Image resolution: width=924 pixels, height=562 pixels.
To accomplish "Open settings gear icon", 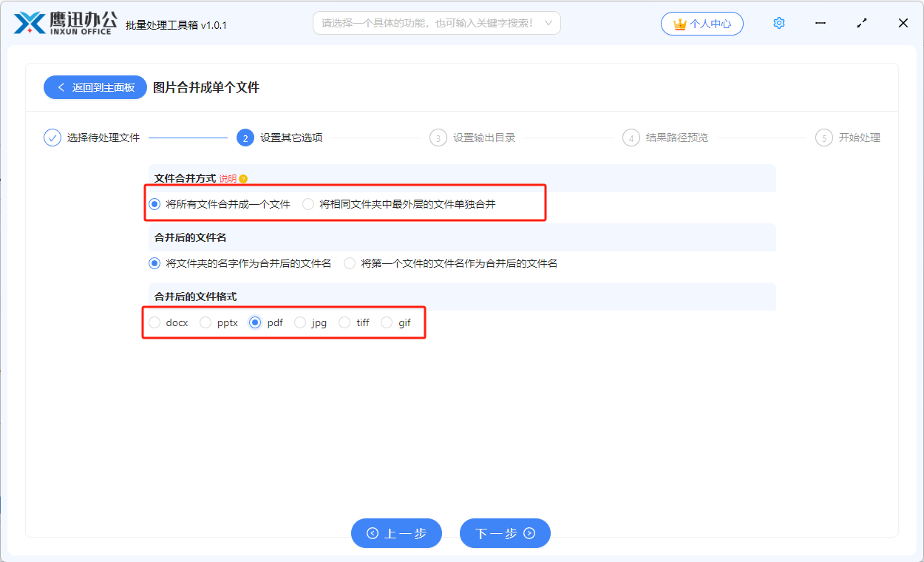I will coord(779,23).
